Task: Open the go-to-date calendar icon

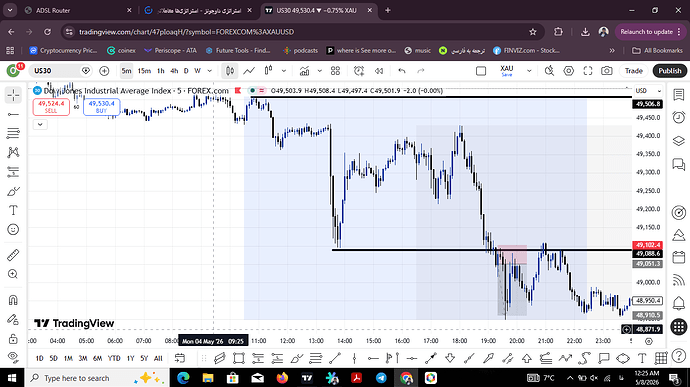Action: (x=180, y=358)
